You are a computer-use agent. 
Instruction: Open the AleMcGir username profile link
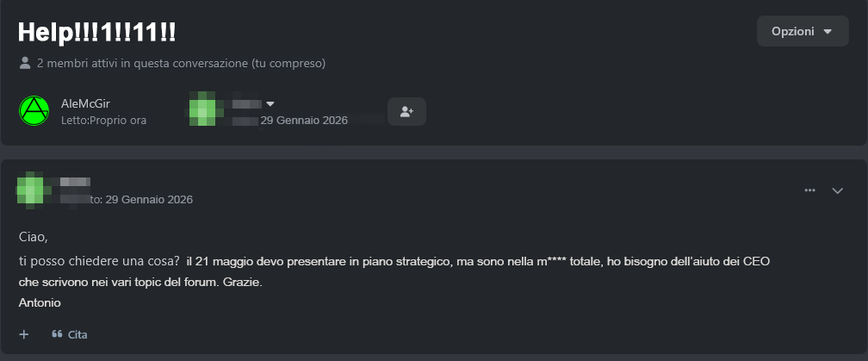coord(85,103)
